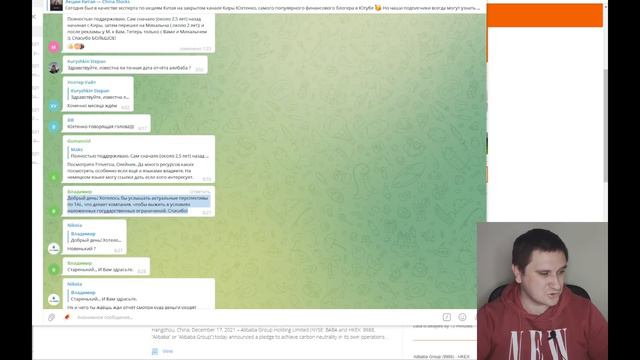Screen dimensions: 640x360
Task: Click 'Alibaba Group (9988) - HKEX' text
Action: coord(442,356)
